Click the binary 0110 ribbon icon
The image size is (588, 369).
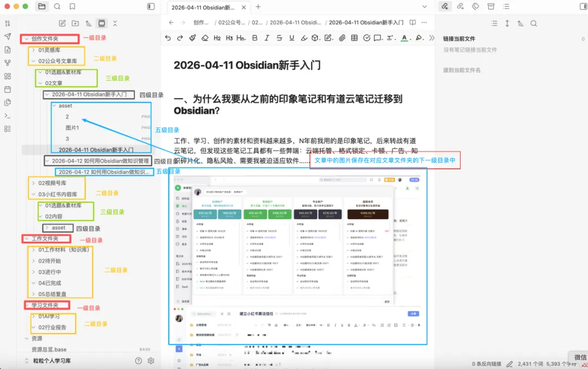pyautogui.click(x=8, y=23)
